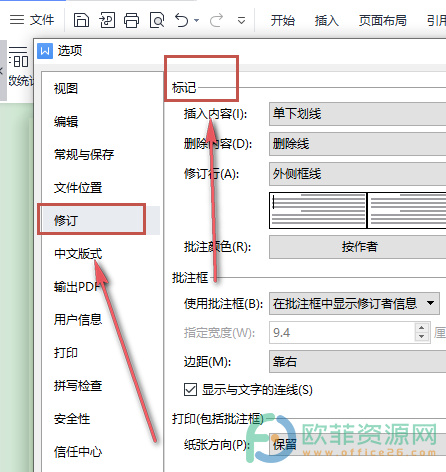
Task: Select 编辑 in options sidebar
Action: 66,122
